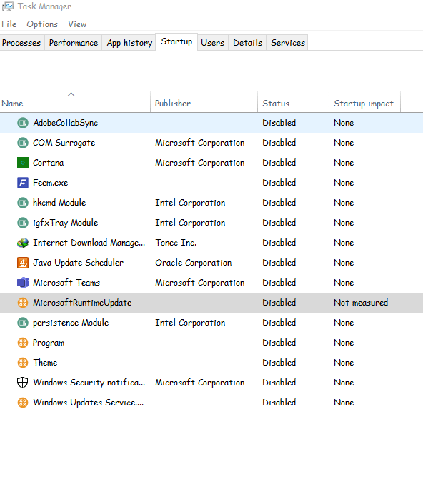Click the Task Manager title bar icon
This screenshot has height=504, width=423.
tap(8, 6)
